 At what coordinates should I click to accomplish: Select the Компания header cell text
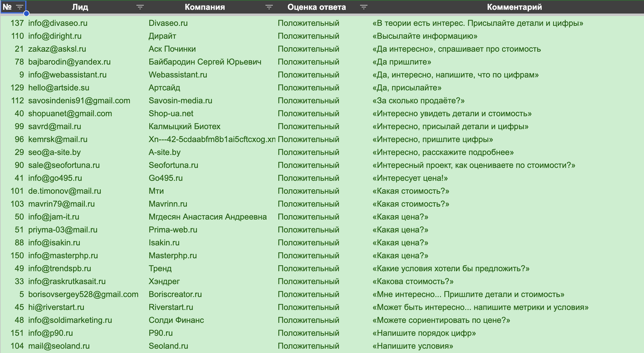coord(204,7)
